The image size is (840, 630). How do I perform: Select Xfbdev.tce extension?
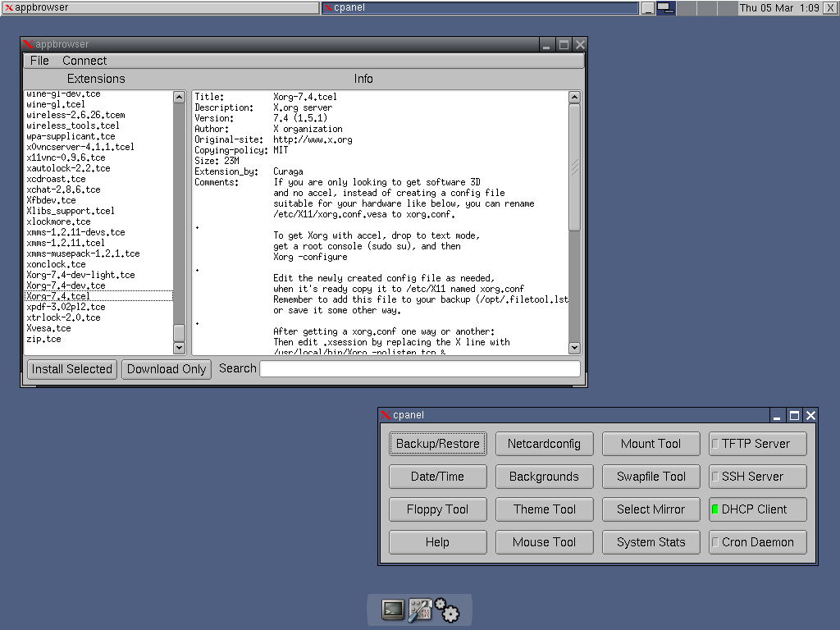coord(99,201)
